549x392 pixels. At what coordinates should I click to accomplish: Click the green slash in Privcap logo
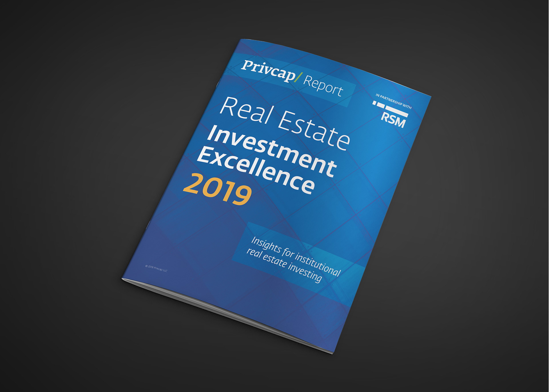point(299,77)
